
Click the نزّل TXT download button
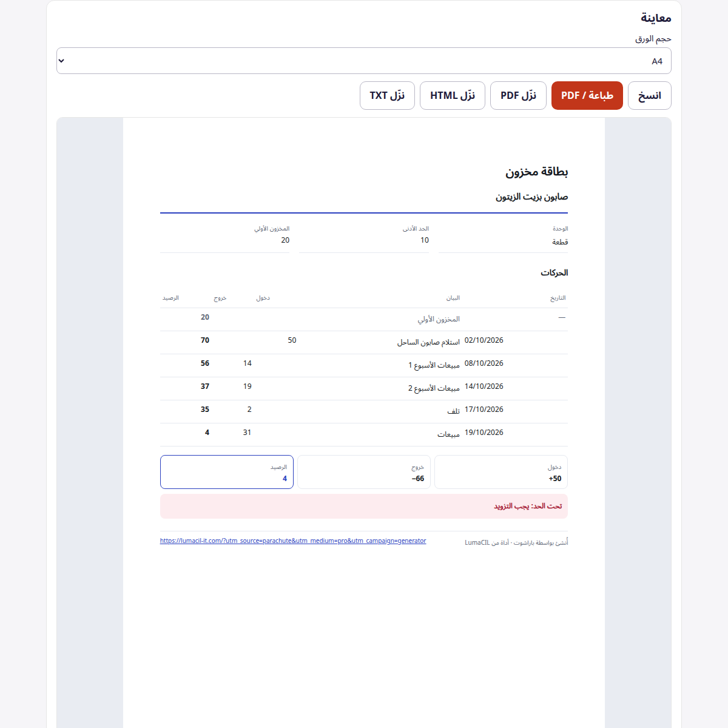point(387,95)
